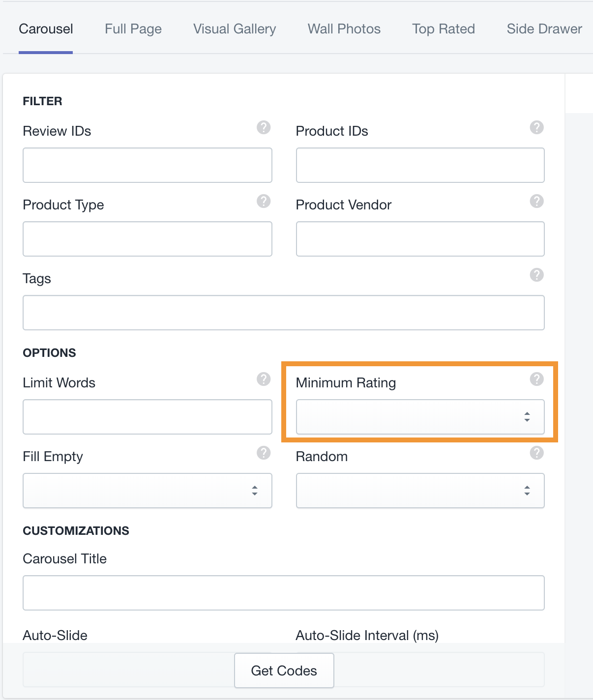
Task: Click help icon next to Review IDs
Action: pyautogui.click(x=264, y=127)
